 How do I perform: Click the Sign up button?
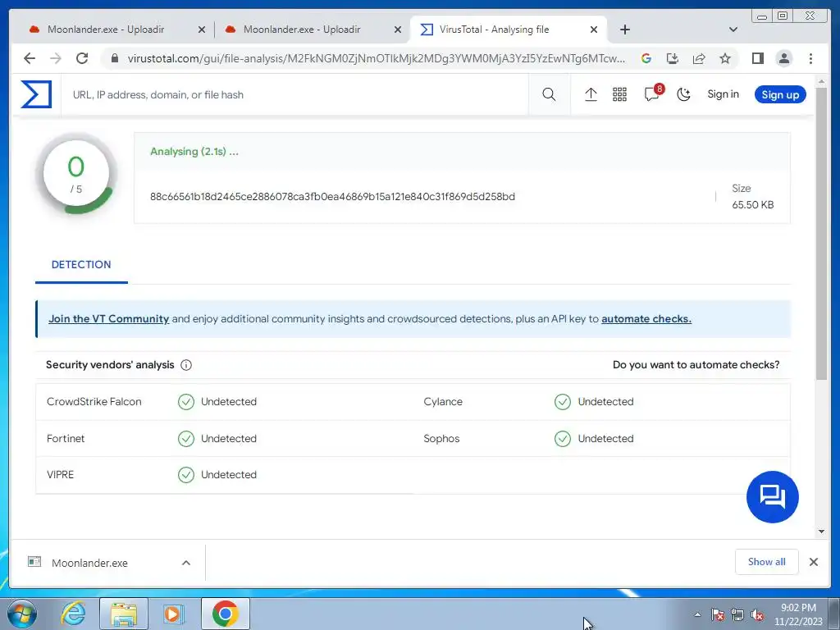coord(780,95)
